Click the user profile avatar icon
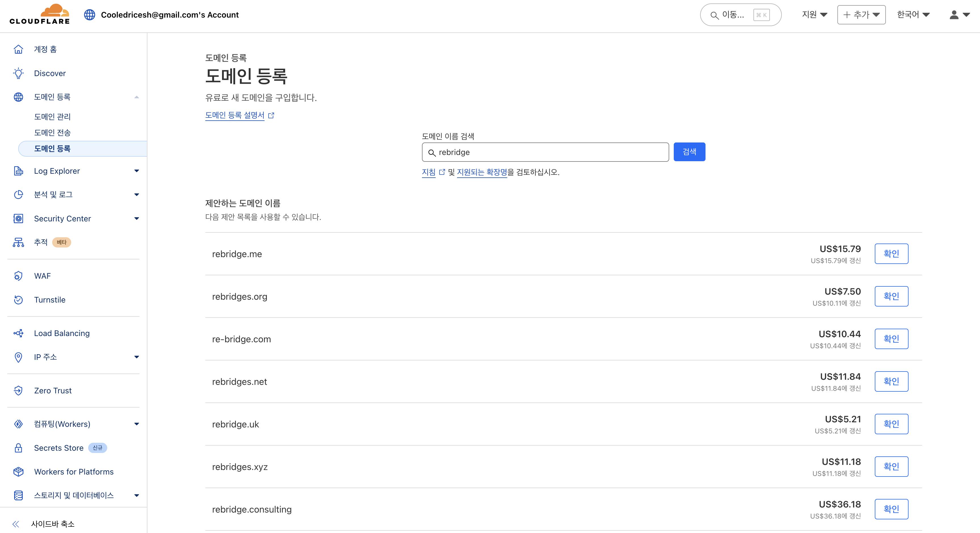 pyautogui.click(x=954, y=15)
